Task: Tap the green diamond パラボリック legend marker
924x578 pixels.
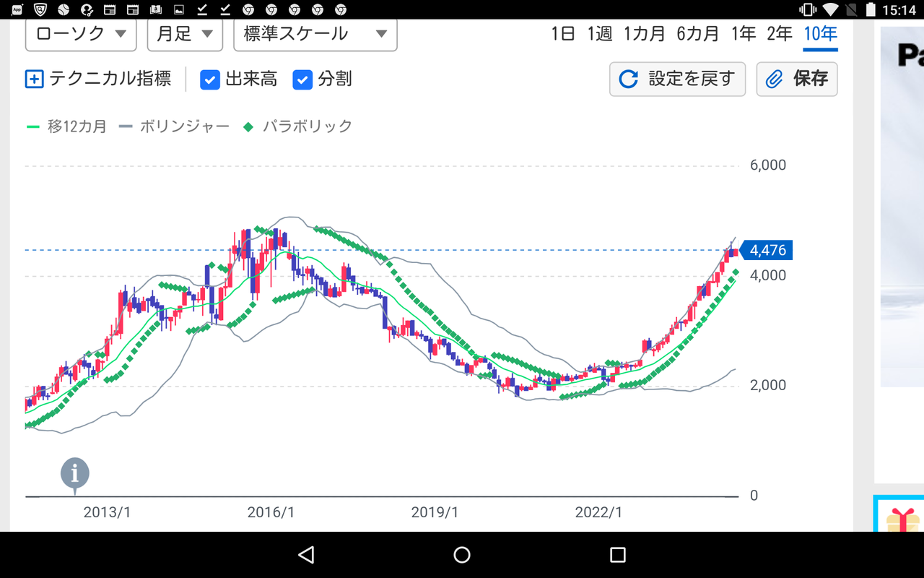Action: (x=248, y=126)
